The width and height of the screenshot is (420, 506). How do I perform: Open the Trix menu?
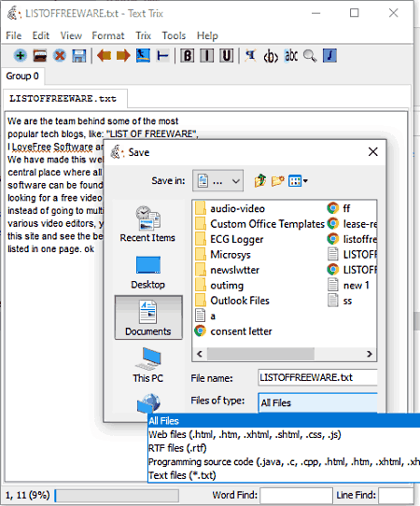click(x=143, y=35)
